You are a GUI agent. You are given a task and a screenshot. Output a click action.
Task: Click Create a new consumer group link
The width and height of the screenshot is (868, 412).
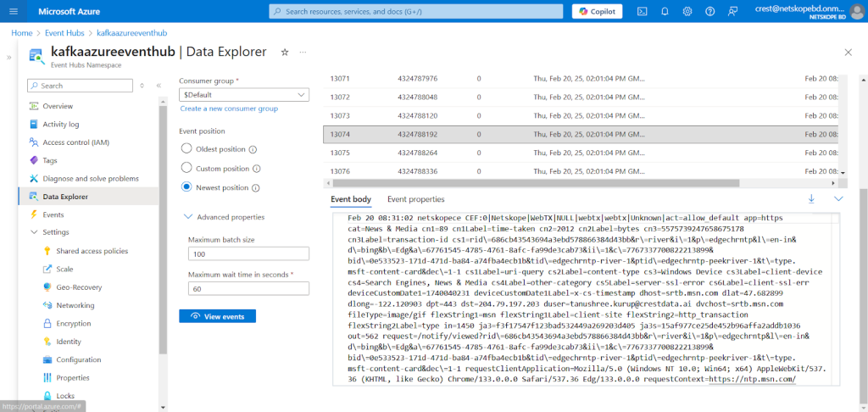[x=229, y=109]
